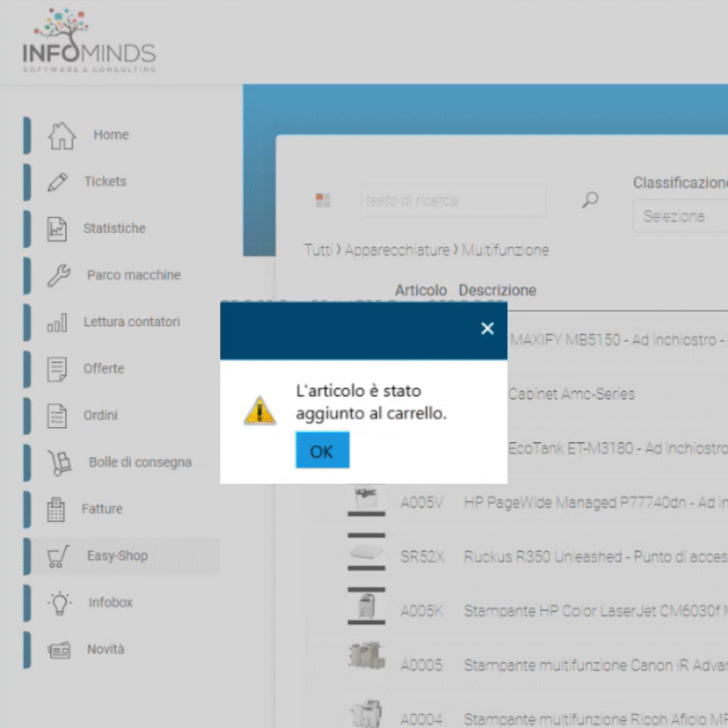Select article code SR52X
Screen dimensions: 728x728
coord(422,556)
